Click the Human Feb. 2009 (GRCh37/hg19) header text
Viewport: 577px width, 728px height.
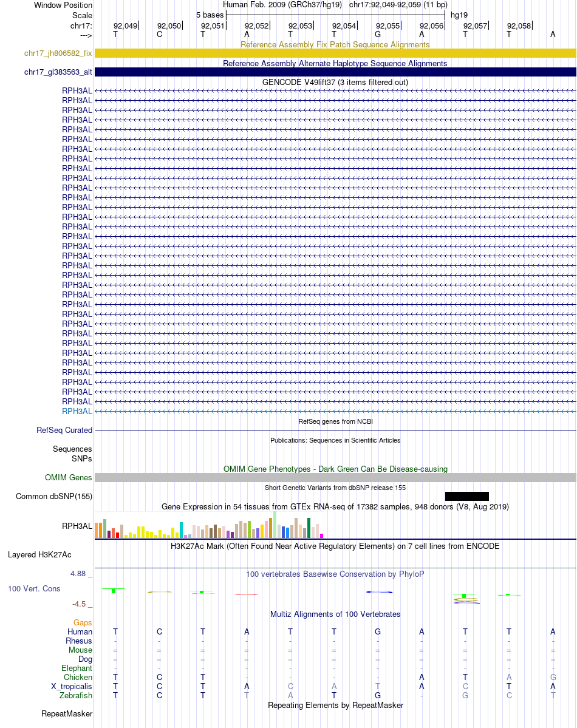282,5
